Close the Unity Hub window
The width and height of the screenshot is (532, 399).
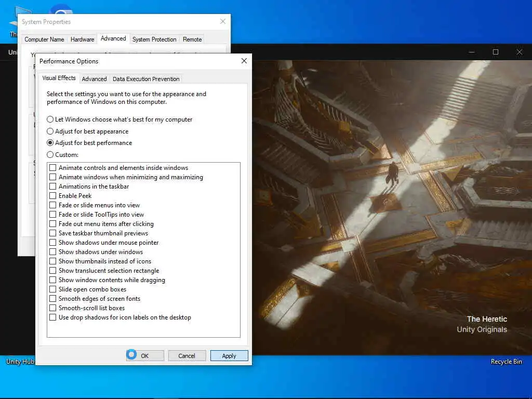[x=520, y=52]
